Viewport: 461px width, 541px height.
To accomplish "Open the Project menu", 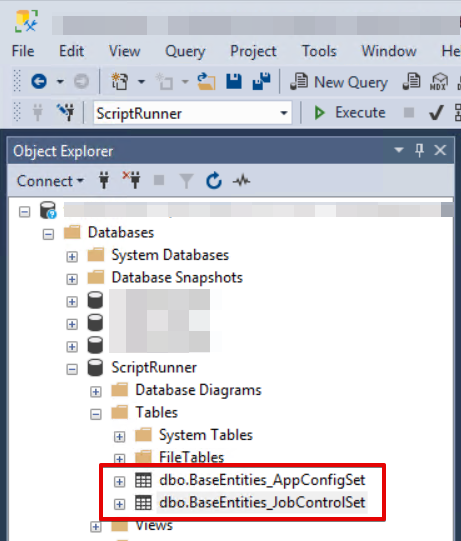I will 253,51.
